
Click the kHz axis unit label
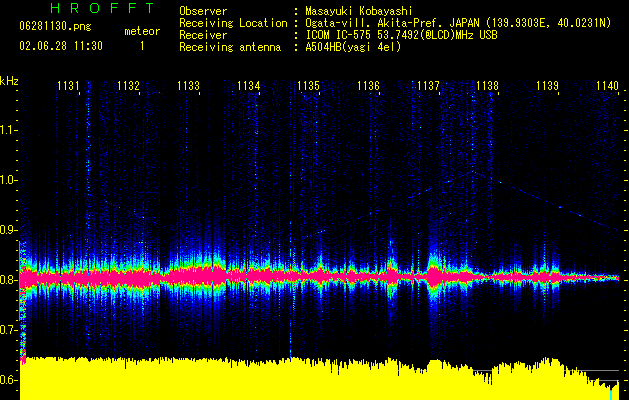pos(9,81)
